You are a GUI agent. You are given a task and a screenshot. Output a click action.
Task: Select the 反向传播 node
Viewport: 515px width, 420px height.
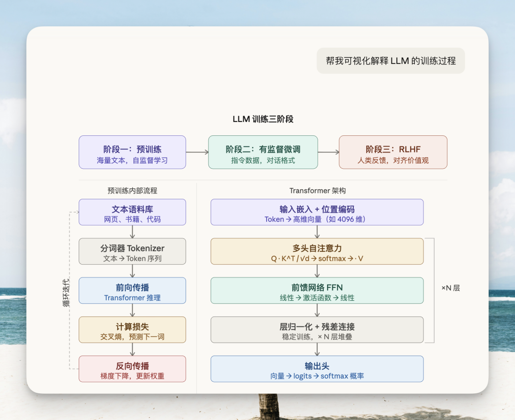tap(132, 369)
